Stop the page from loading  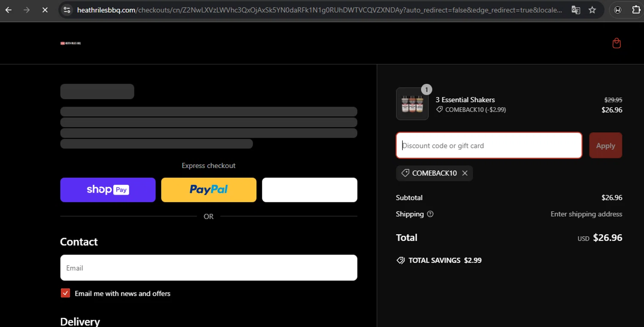tap(45, 10)
